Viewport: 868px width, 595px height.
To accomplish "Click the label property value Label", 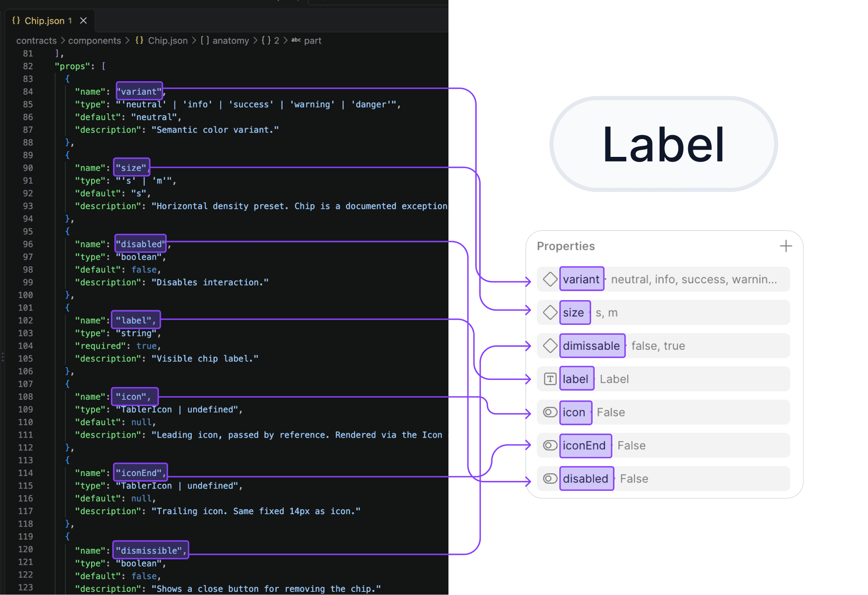I will [x=614, y=379].
